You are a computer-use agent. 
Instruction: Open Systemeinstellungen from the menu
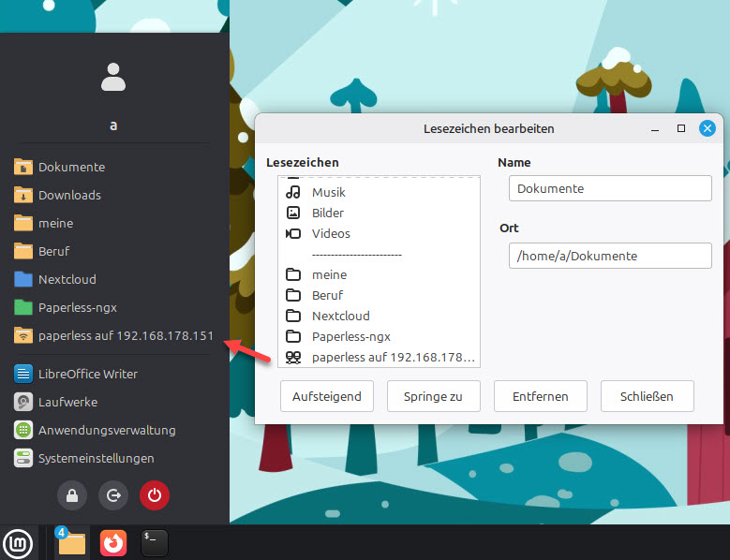[x=96, y=458]
